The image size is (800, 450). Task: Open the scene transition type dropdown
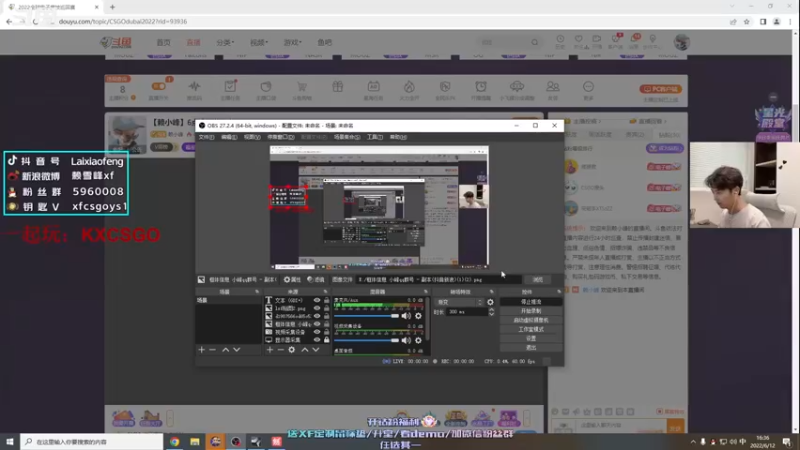[459, 302]
